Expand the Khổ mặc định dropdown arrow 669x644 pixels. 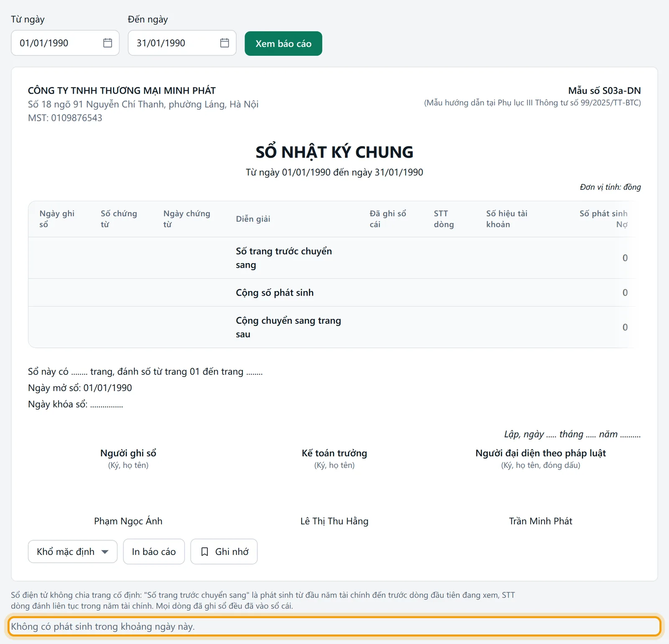point(105,552)
